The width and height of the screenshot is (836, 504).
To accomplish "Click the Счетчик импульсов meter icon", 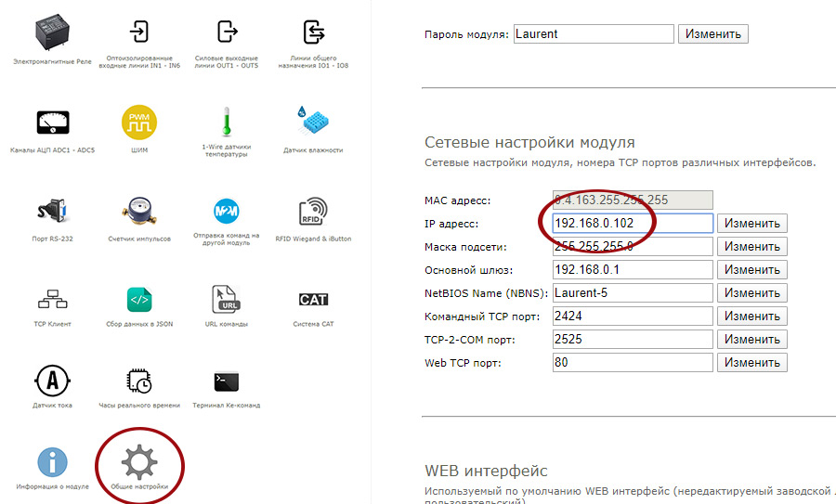I will point(139,210).
